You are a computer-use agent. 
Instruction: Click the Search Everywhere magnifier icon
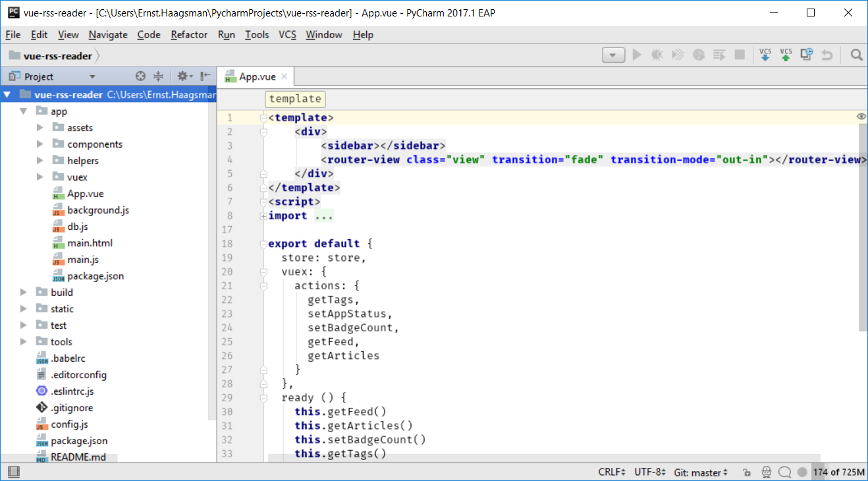[x=856, y=55]
